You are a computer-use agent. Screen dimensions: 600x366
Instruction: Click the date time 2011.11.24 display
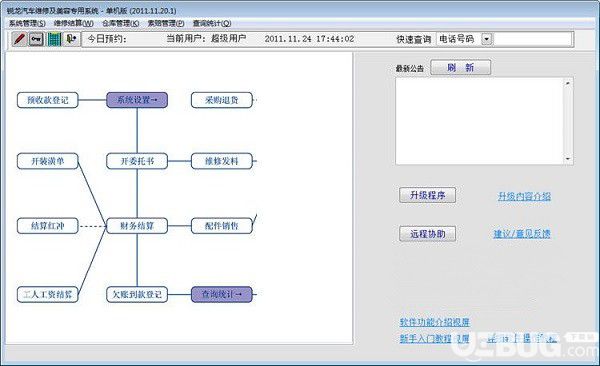coord(309,39)
